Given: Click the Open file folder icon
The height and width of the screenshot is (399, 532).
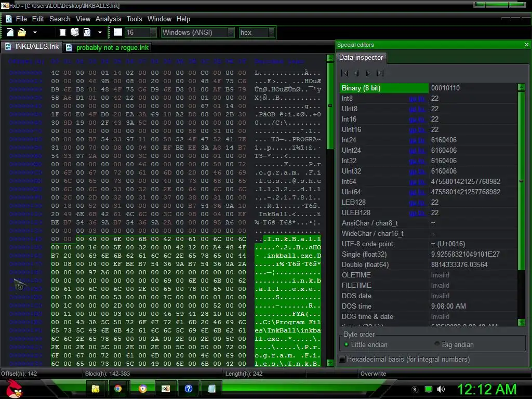Looking at the screenshot, I should pyautogui.click(x=22, y=32).
